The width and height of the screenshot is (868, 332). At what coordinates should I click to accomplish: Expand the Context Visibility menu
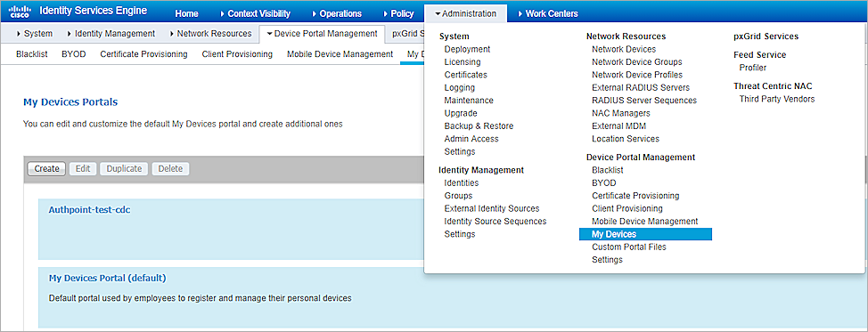click(x=255, y=14)
